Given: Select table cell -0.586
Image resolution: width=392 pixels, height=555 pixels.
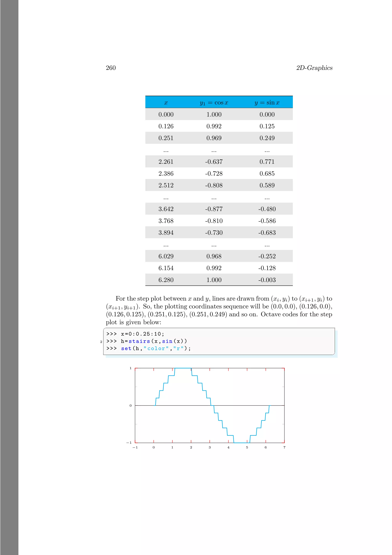Looking at the screenshot, I should coord(267,221).
